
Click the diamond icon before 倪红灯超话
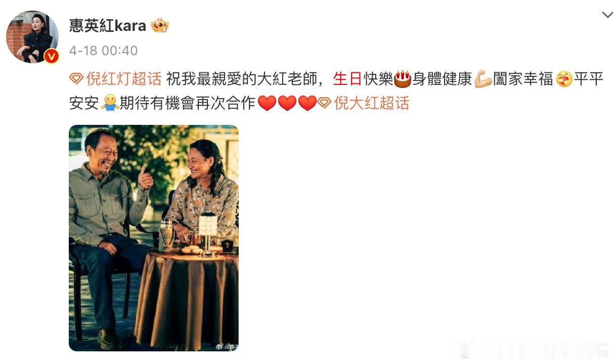coord(76,79)
